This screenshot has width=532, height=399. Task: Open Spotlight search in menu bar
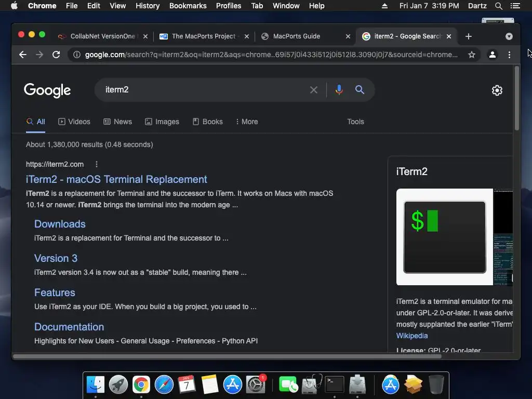[x=498, y=6]
